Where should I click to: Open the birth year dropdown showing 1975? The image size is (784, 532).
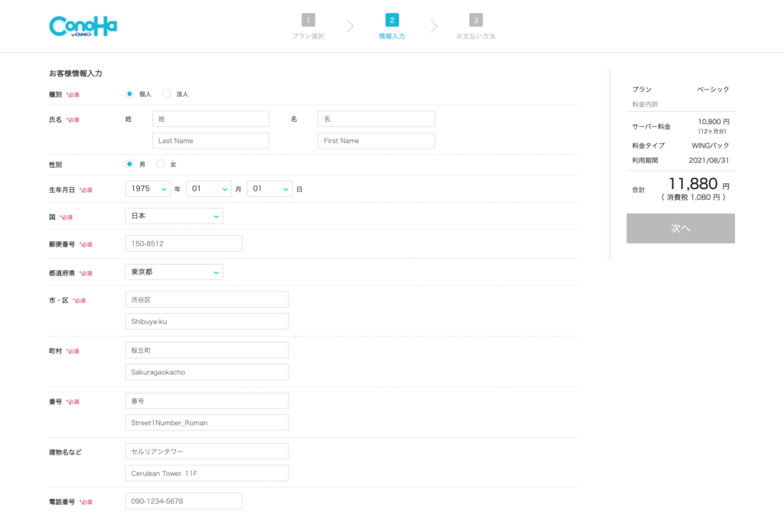[148, 188]
